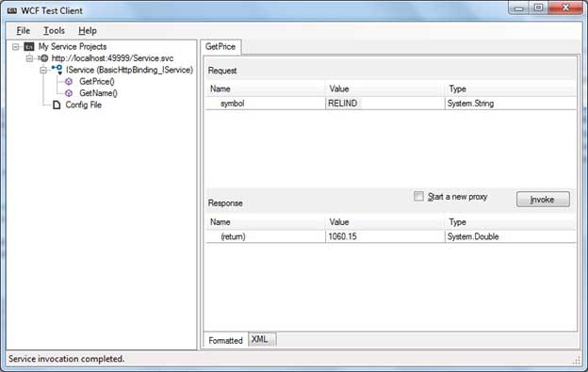
Task: Open the File menu
Action: (x=24, y=31)
